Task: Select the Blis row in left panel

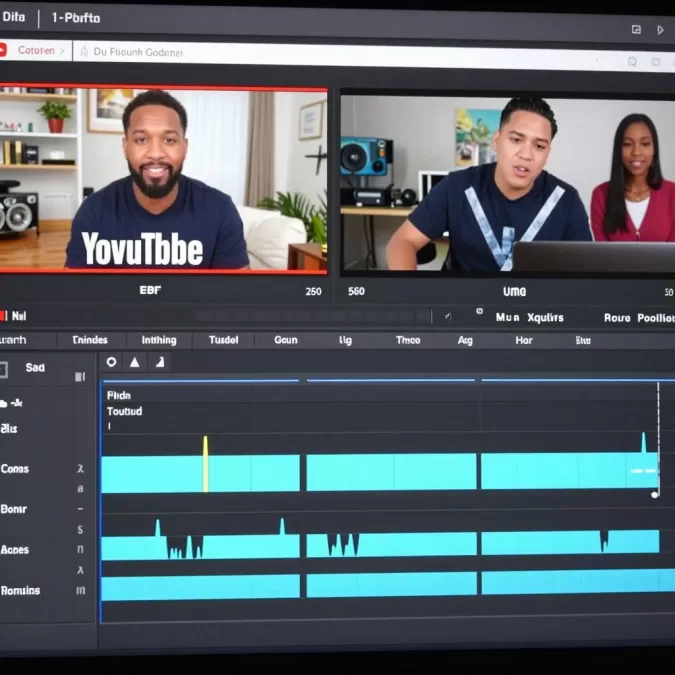Action: tap(9, 428)
